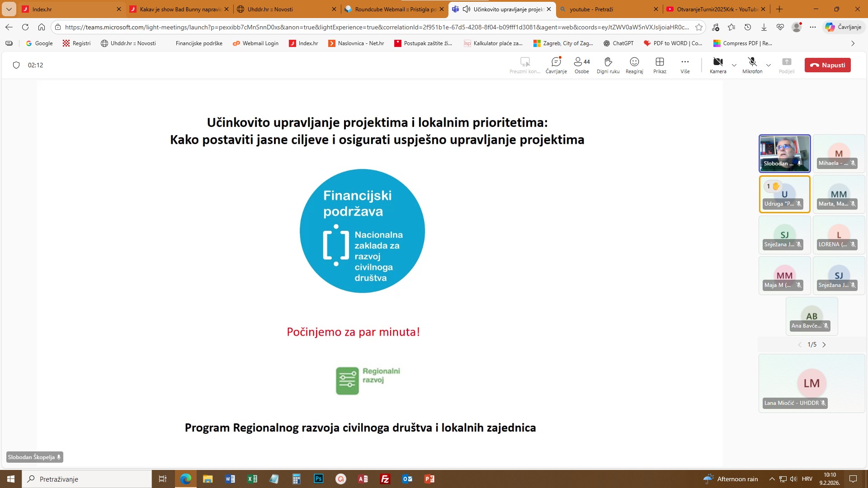868x488 pixels.
Task: Unmute the Mikrofon
Action: pyautogui.click(x=752, y=65)
